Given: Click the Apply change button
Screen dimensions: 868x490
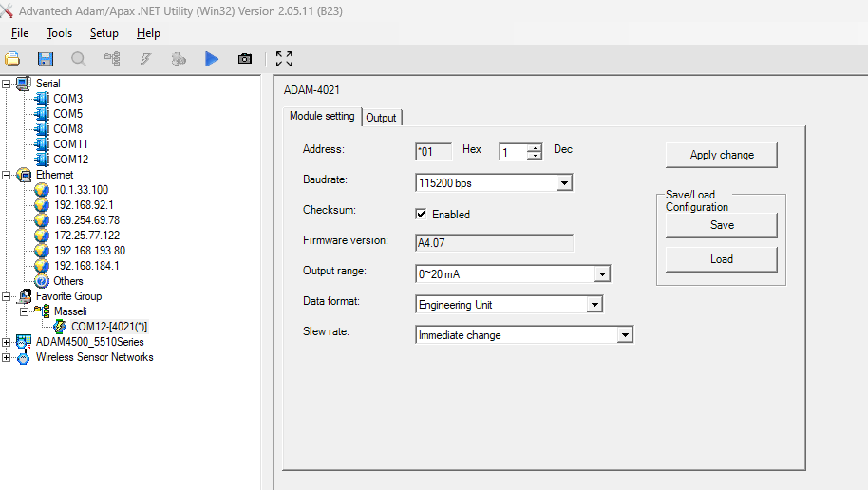Looking at the screenshot, I should tap(722, 155).
